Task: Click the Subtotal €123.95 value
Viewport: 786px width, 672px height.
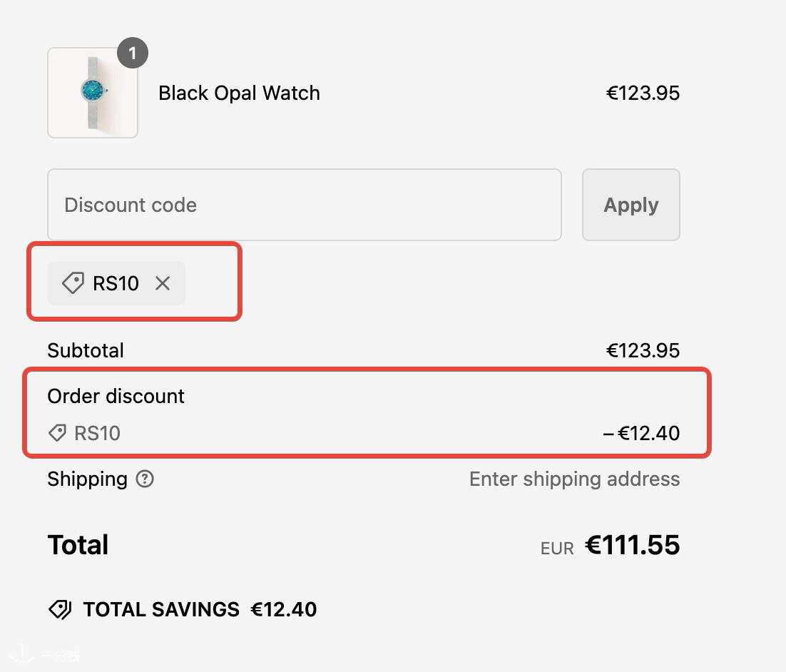Action: (643, 350)
